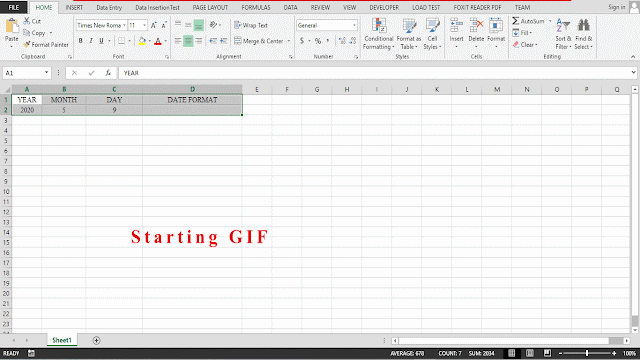Open the Name Box dropdown arrow
640x360 pixels.
point(47,73)
